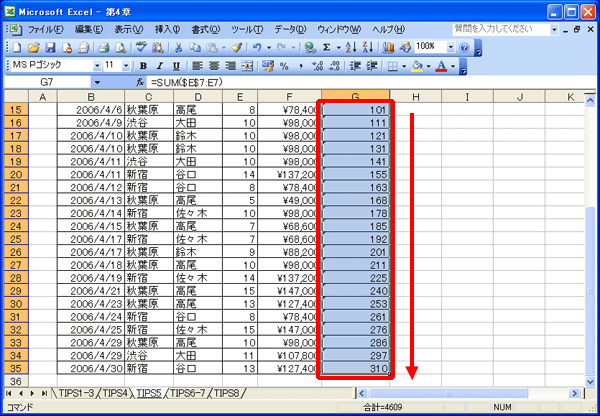Image resolution: width=600 pixels, height=416 pixels.
Task: Click the Undo arrow icon
Action: point(257,47)
